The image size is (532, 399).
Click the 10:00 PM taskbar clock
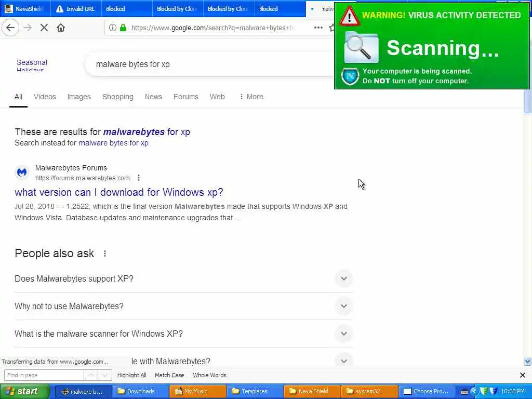click(x=513, y=392)
